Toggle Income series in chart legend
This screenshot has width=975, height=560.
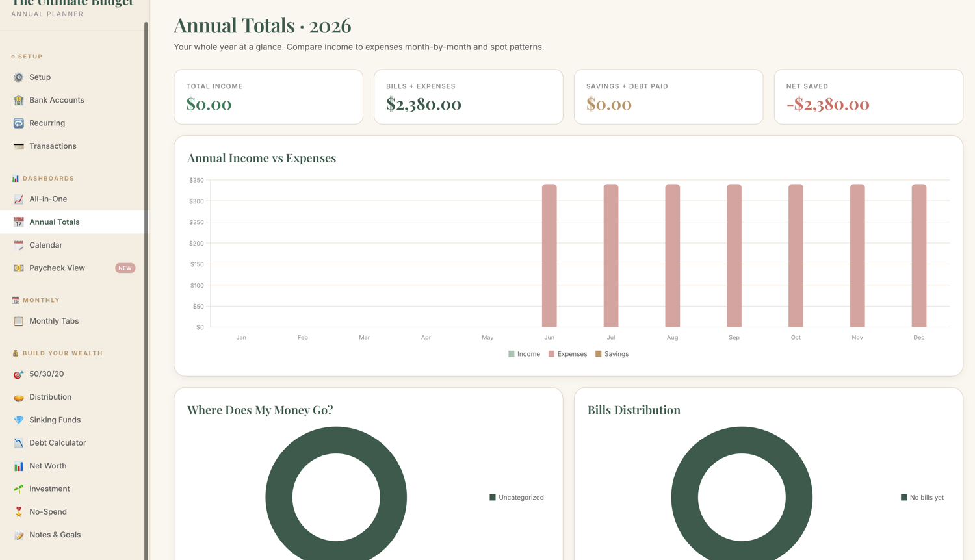(x=524, y=354)
